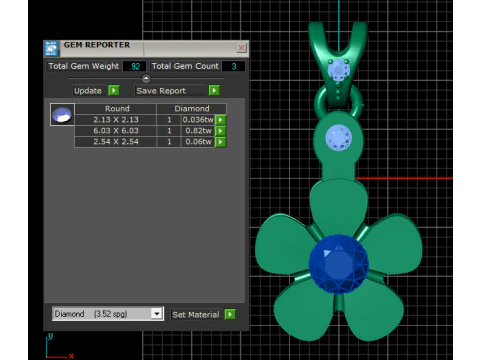Click the Diamond column header
The width and height of the screenshot is (480, 360).
coord(192,109)
